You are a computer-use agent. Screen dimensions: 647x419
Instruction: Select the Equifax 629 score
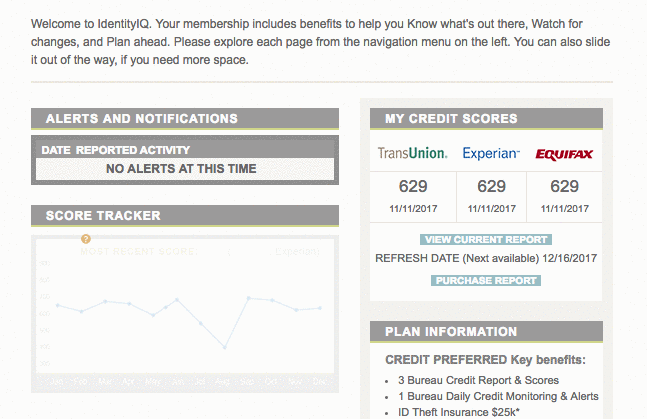564,187
